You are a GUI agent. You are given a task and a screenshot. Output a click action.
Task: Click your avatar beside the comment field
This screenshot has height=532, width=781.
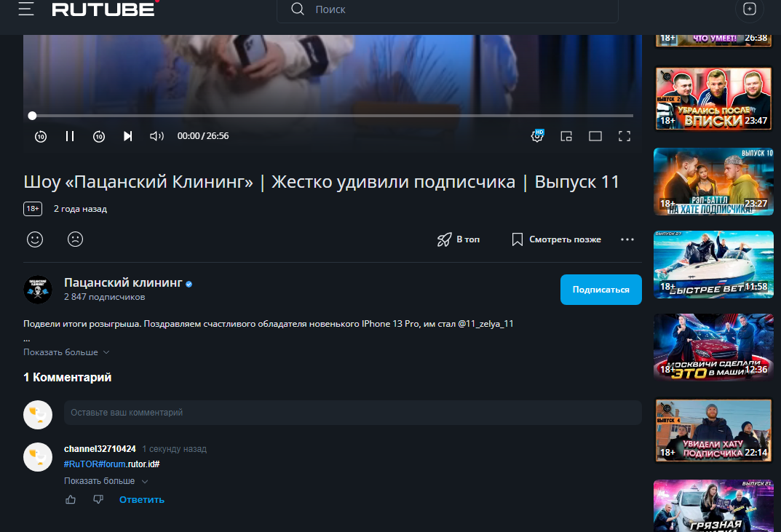38,415
